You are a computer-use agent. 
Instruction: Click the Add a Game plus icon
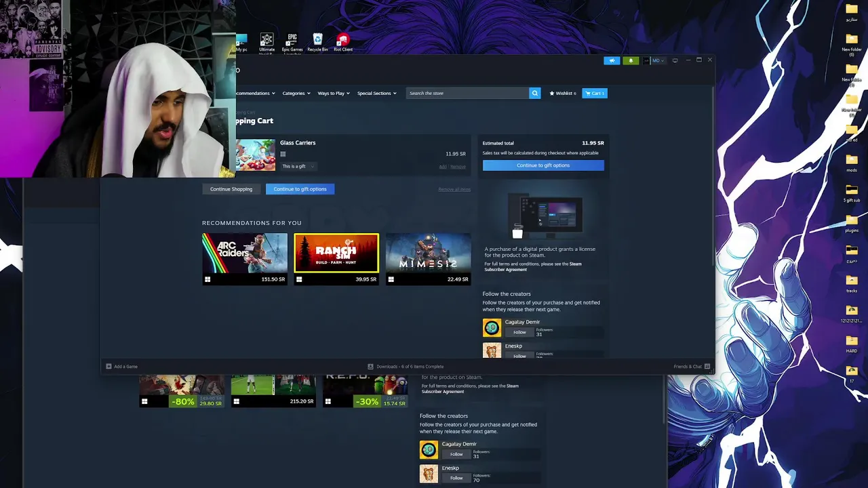coord(108,367)
